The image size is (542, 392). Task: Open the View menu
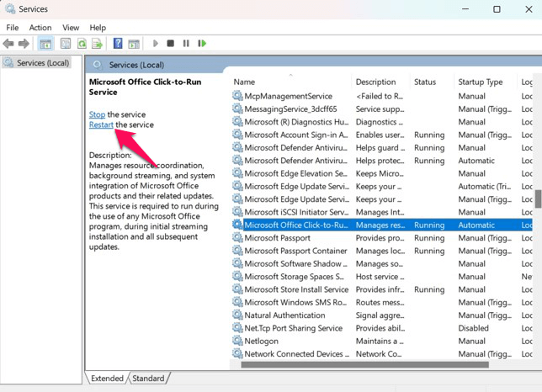pyautogui.click(x=71, y=28)
